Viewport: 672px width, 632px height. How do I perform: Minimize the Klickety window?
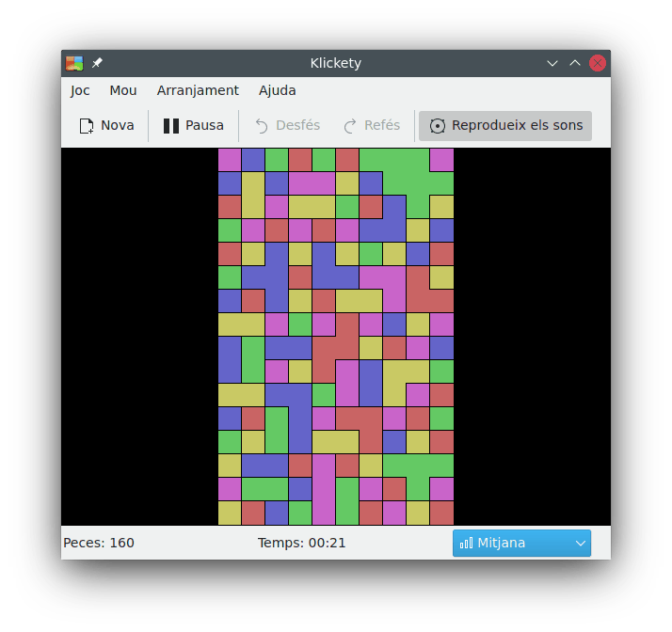pos(552,63)
